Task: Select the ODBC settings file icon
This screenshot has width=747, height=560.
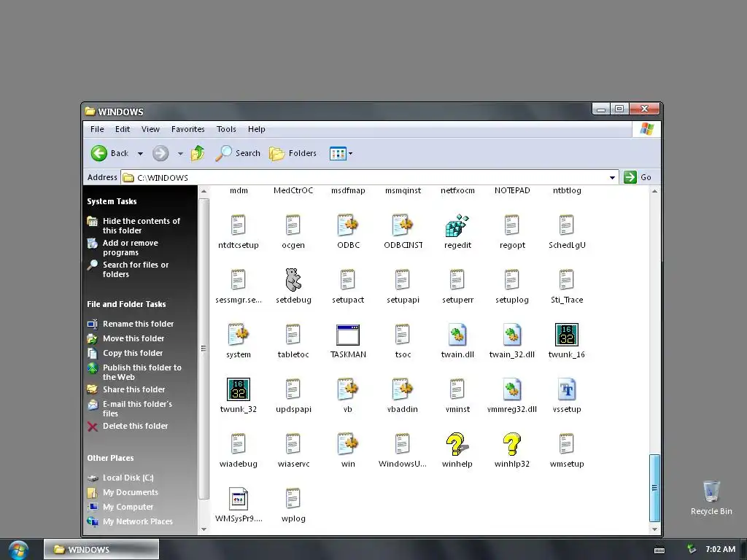Action: point(348,225)
